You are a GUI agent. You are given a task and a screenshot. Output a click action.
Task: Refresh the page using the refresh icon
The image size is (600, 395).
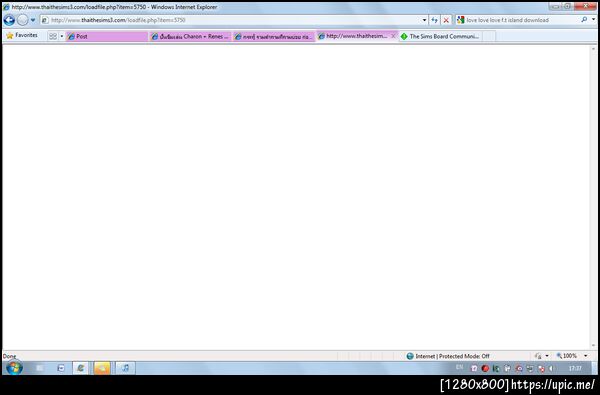coord(434,20)
